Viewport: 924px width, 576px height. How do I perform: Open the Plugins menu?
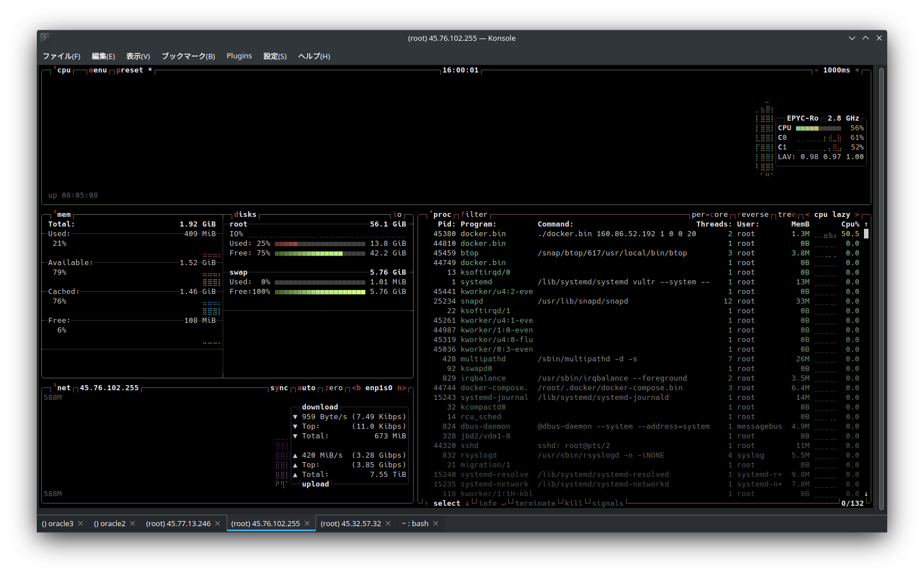pyautogui.click(x=239, y=56)
